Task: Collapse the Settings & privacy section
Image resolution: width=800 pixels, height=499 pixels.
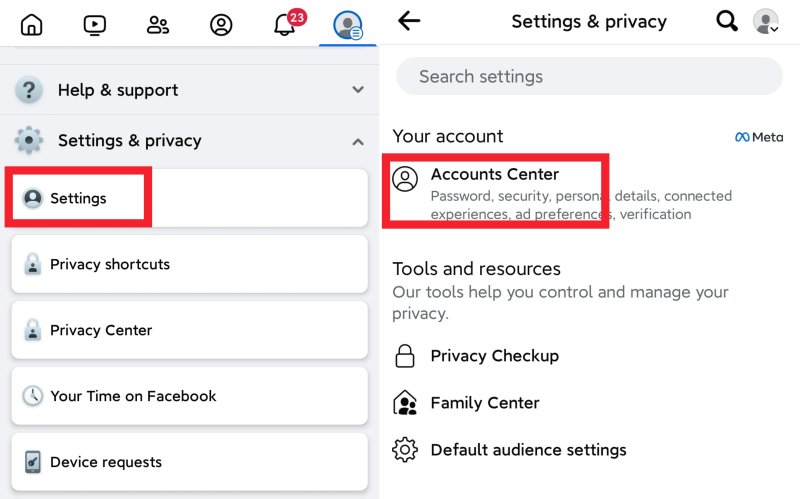Action: pos(189,140)
